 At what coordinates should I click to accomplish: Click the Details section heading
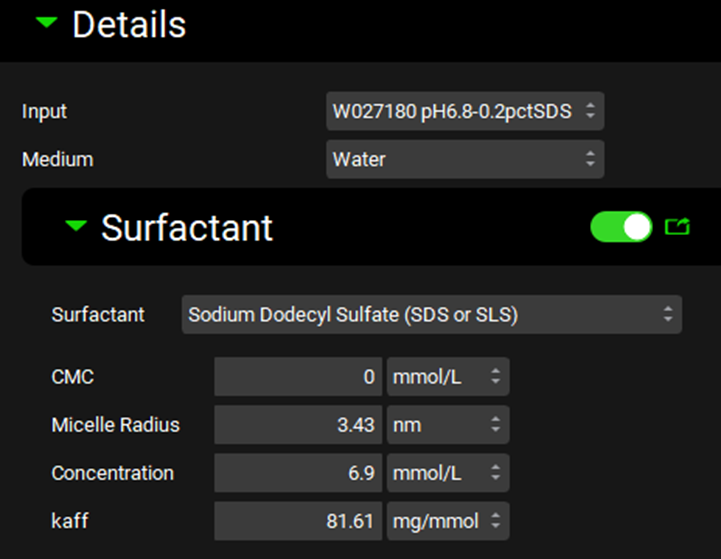129,23
